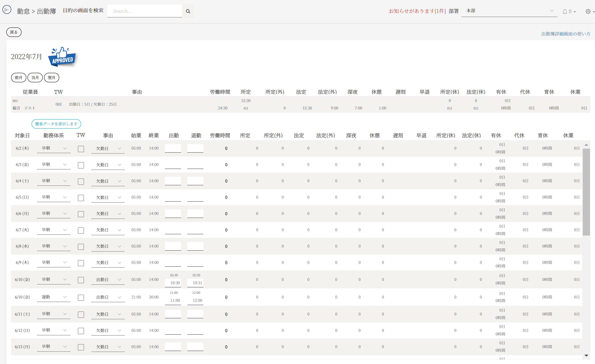
Task: Open 勤務体系 dropdown for 6/3 (金)
Action: (54, 165)
